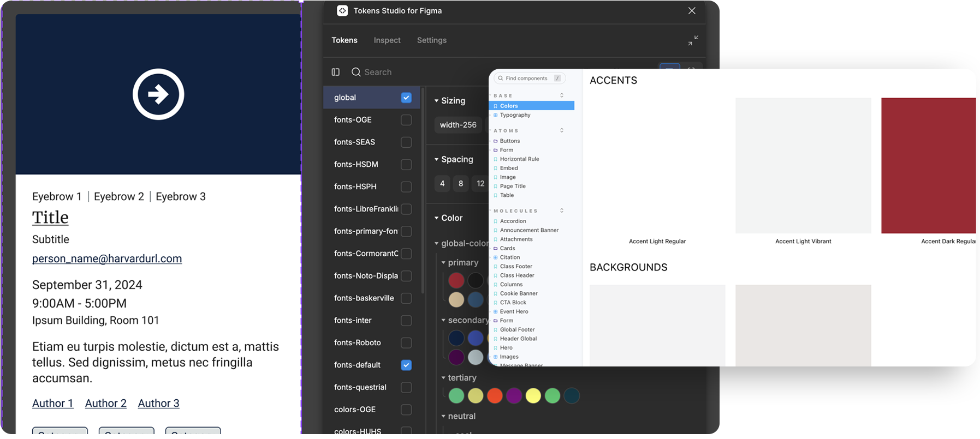Screen dimensions: 980x439
Task: Click the collapse plugin window icon
Action: coord(693,40)
